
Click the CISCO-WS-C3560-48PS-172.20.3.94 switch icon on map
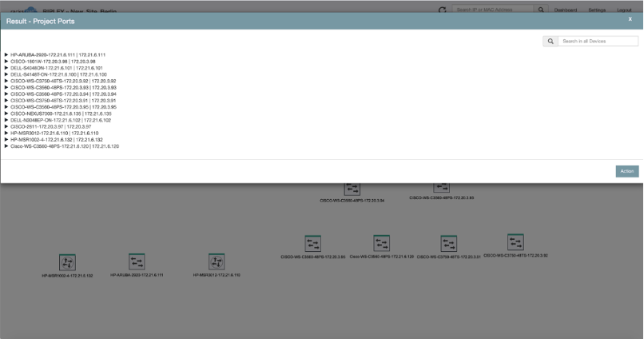352,189
